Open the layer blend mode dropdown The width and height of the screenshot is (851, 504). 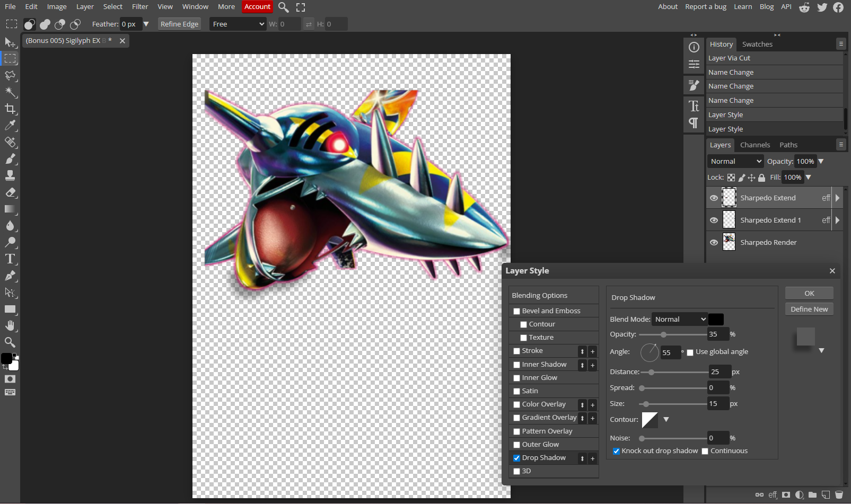735,162
